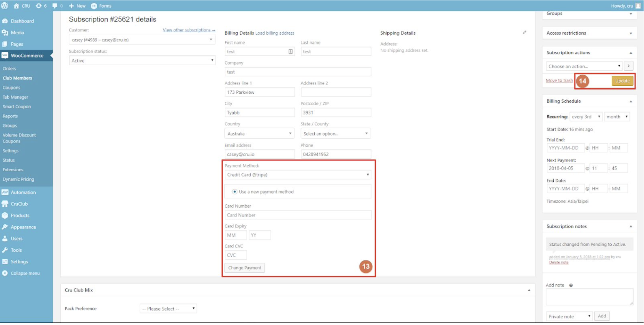Open 'Choose an action...' dropdown
This screenshot has height=325, width=644.
(x=584, y=66)
